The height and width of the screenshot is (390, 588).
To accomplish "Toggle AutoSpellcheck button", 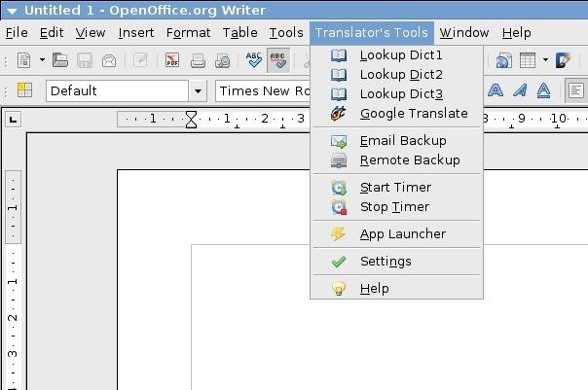I will tap(277, 60).
